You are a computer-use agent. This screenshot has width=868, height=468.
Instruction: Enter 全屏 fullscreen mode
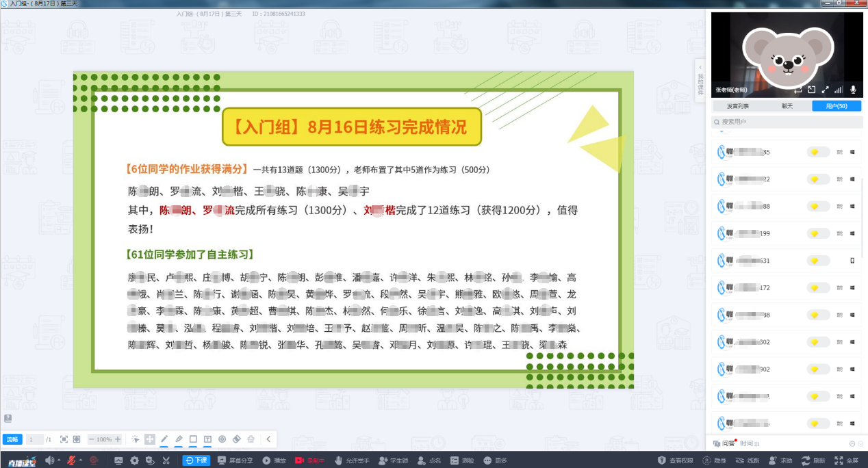(847, 460)
